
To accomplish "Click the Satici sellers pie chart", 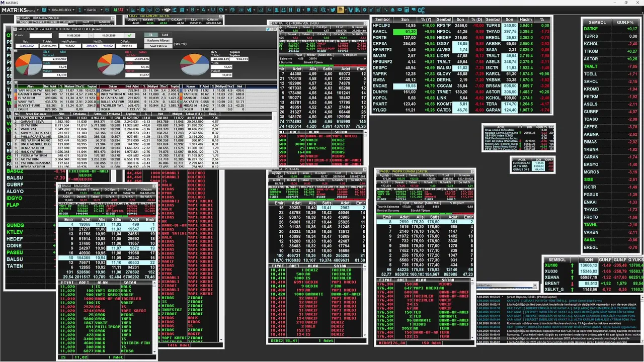I will 111,65.
